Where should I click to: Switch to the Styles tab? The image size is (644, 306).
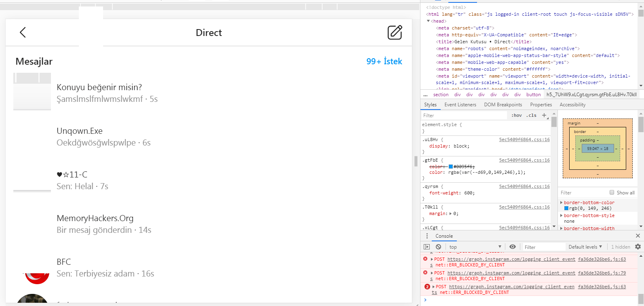(430, 105)
